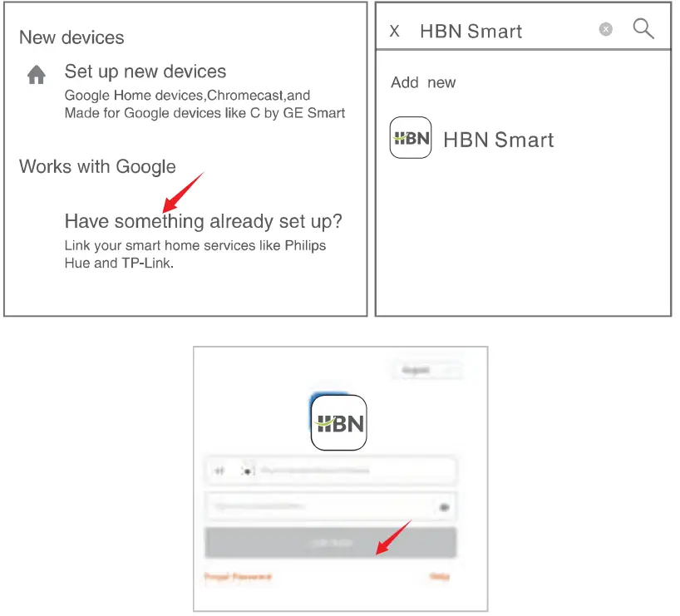Click the blurred account field below the HBN logo

[x=331, y=471]
